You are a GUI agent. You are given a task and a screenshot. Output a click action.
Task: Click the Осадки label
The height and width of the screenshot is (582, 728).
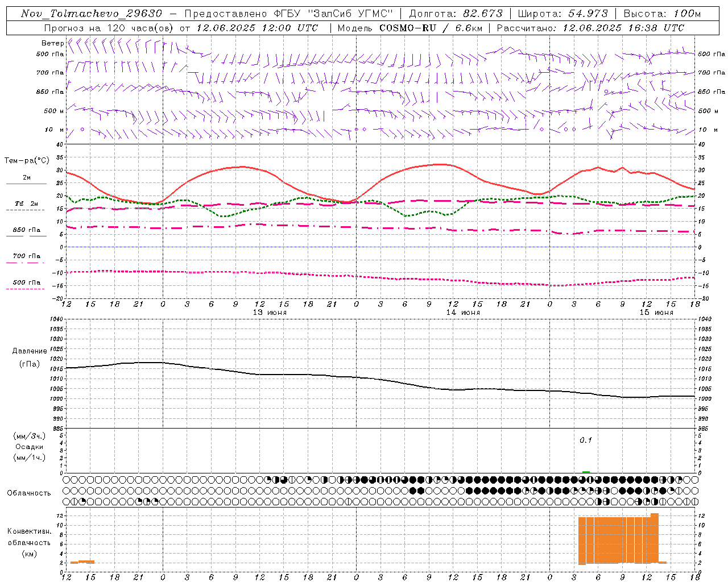point(30,447)
